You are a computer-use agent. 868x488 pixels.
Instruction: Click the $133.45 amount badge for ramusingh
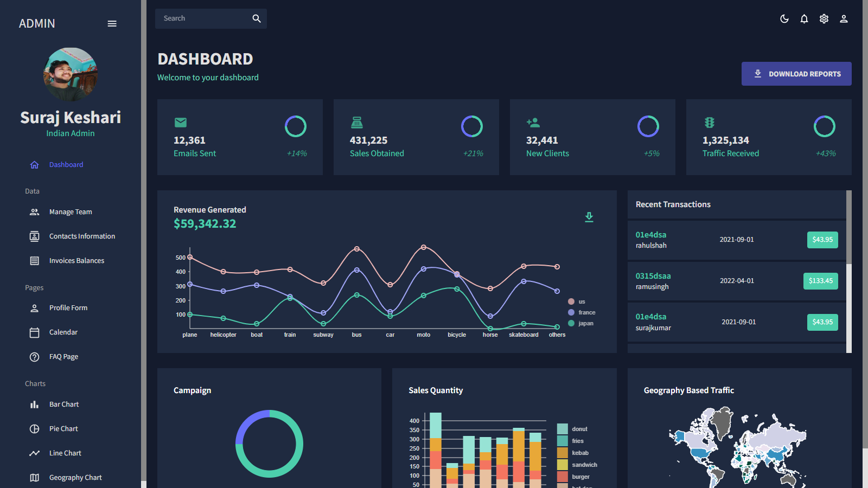tap(820, 281)
